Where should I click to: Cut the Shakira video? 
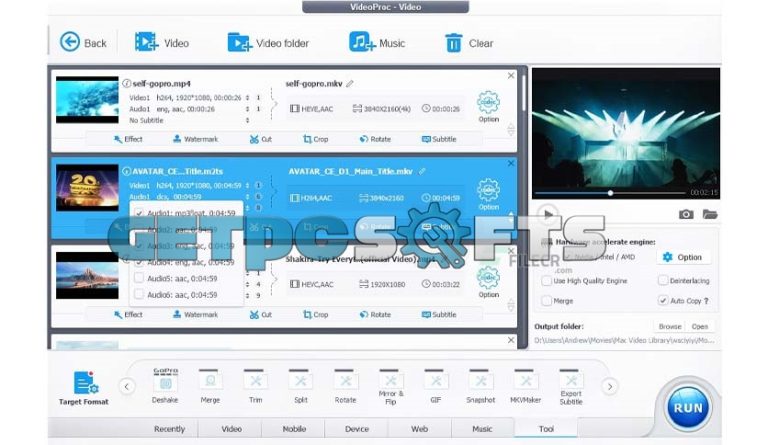pyautogui.click(x=261, y=314)
